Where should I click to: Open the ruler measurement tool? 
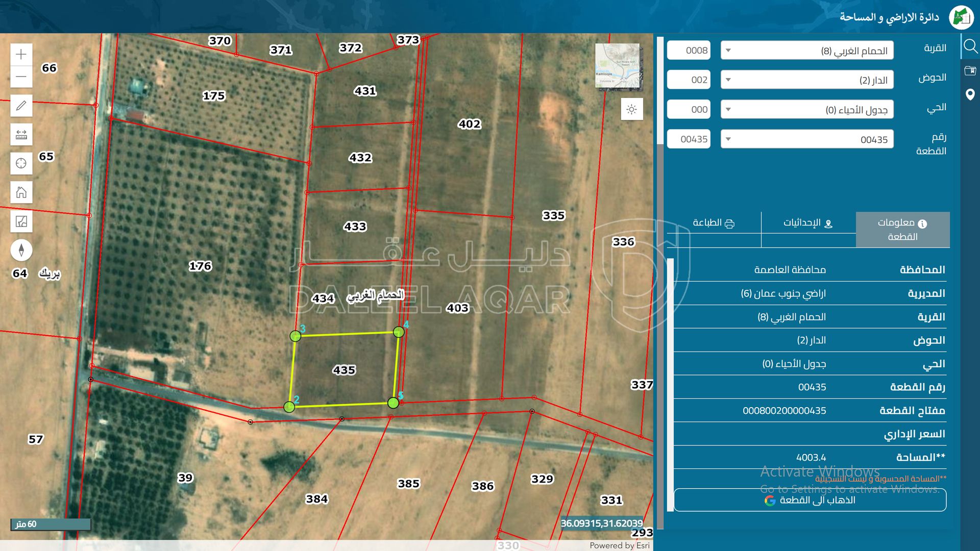coord(21,135)
